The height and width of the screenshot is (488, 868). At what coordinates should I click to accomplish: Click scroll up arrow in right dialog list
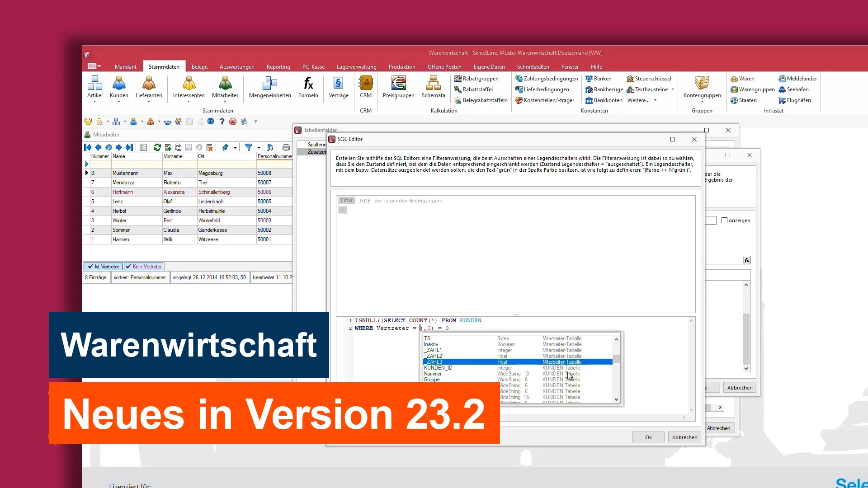(x=746, y=285)
